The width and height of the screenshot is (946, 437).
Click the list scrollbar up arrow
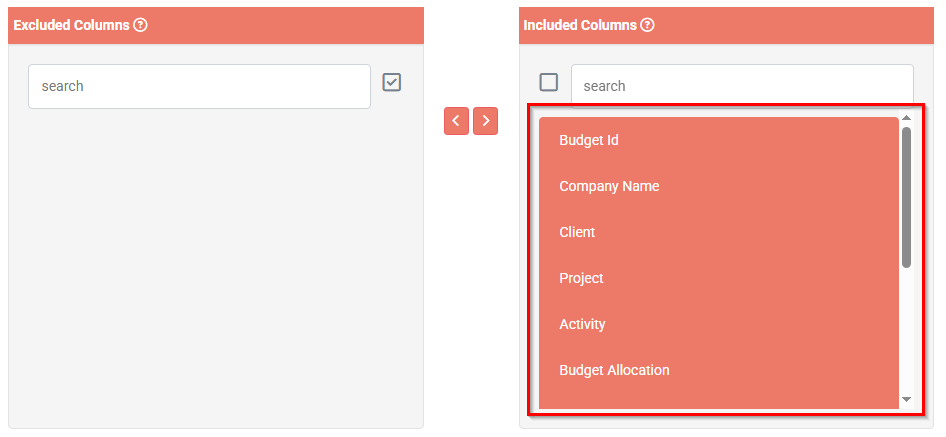click(x=906, y=118)
